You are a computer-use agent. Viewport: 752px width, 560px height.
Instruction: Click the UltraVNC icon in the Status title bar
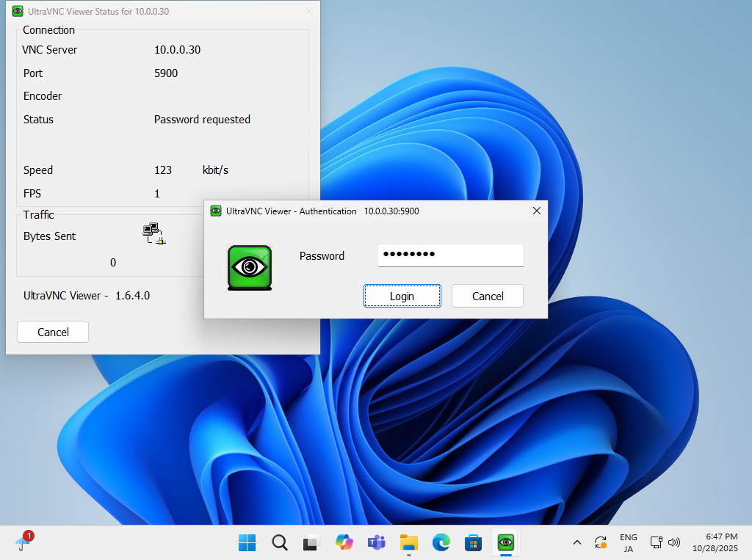(x=18, y=12)
